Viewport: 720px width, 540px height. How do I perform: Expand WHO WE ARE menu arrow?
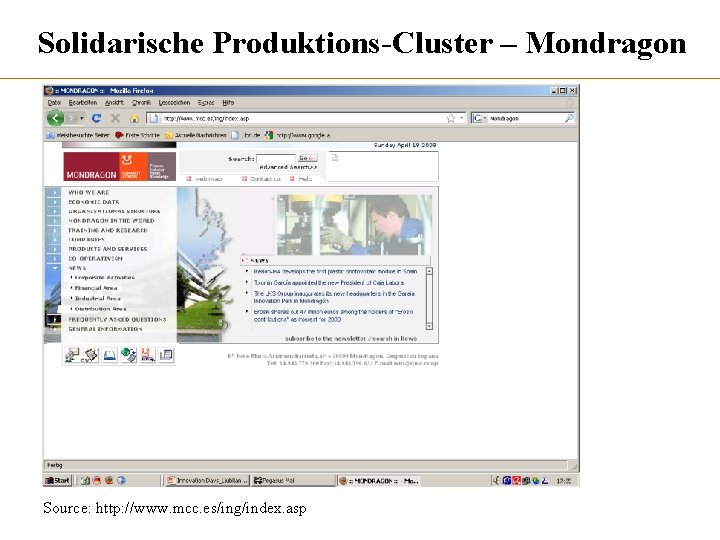pos(54,192)
